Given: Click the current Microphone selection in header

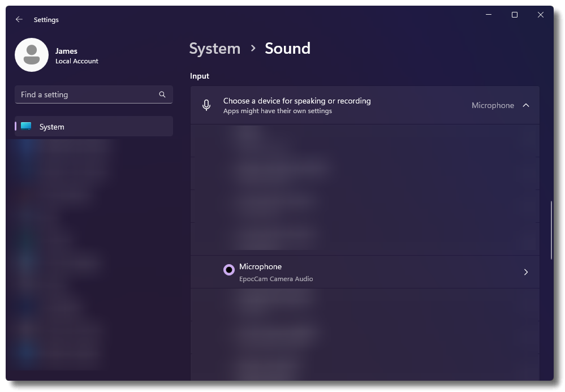Looking at the screenshot, I should coord(492,105).
